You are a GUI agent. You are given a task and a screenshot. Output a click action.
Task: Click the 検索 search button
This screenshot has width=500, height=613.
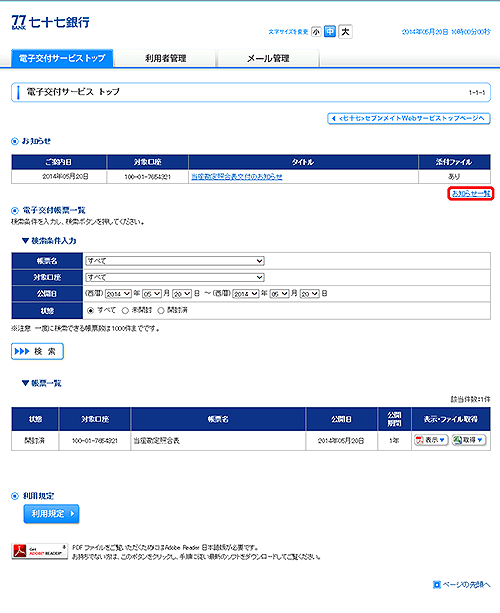[37, 351]
